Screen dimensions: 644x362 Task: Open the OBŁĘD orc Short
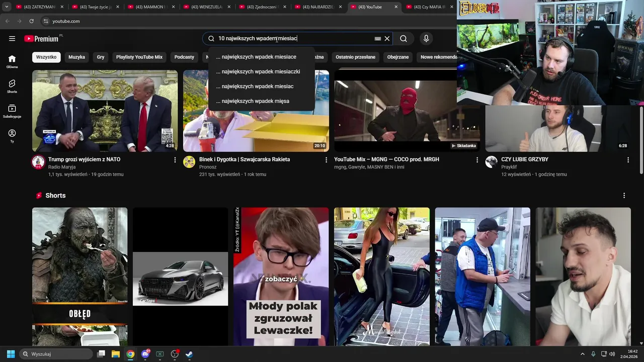79,277
